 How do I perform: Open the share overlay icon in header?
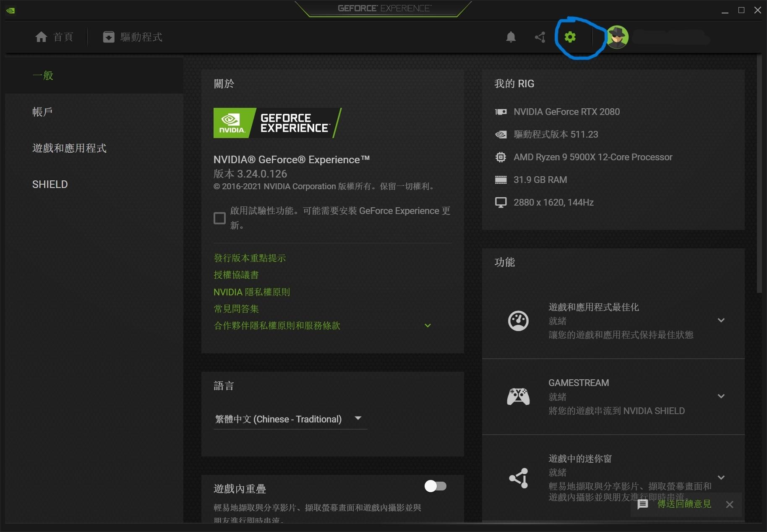pos(540,37)
